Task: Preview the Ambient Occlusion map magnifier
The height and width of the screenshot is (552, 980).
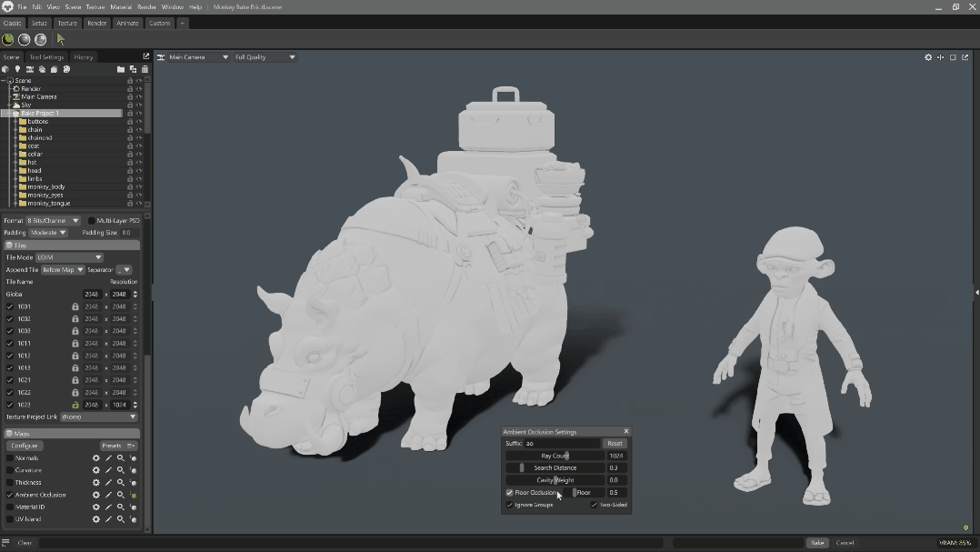Action: pyautogui.click(x=121, y=495)
